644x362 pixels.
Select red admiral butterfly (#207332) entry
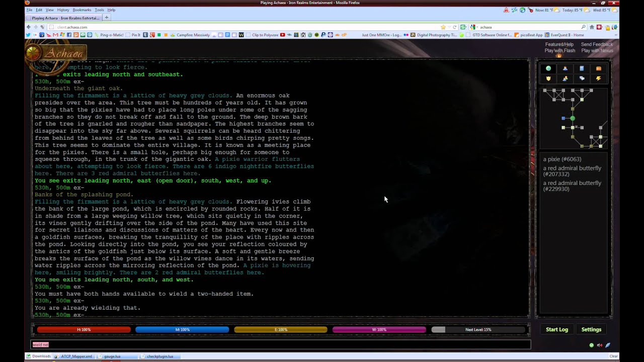(572, 171)
